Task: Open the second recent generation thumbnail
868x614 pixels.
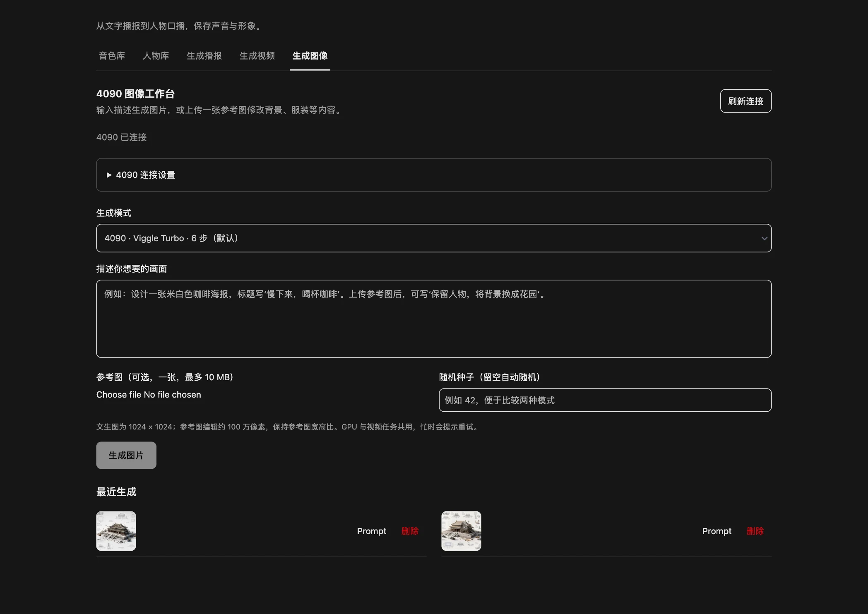Action: pos(461,531)
